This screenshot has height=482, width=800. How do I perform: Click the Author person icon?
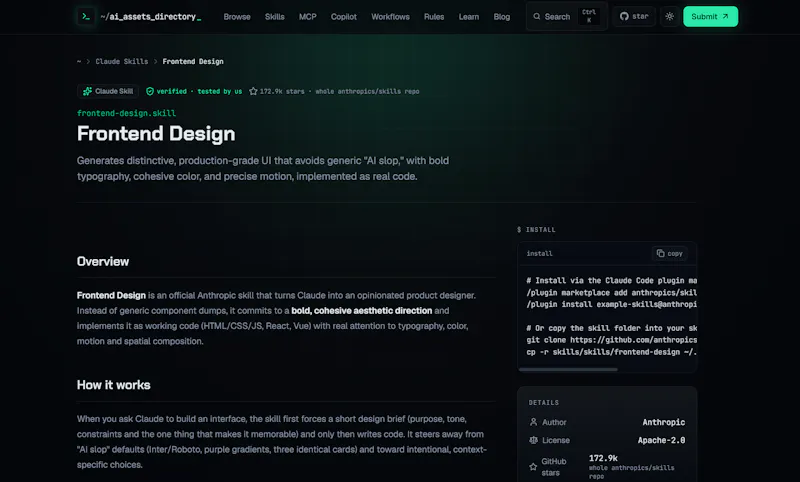(x=533, y=422)
